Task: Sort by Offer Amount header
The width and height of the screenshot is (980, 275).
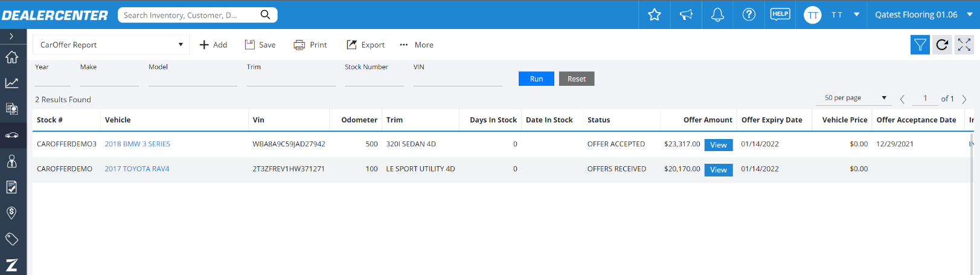Action: pos(708,120)
